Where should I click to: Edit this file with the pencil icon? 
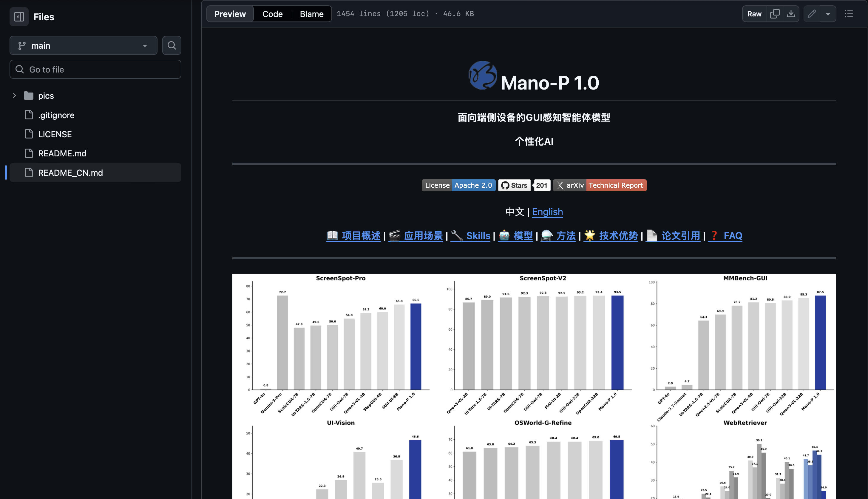(x=812, y=14)
